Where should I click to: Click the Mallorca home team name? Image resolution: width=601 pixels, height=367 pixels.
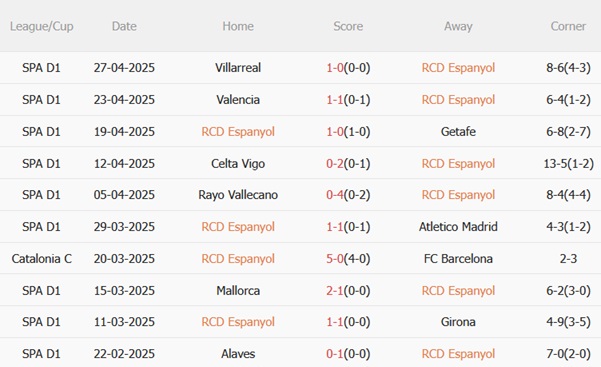point(238,291)
